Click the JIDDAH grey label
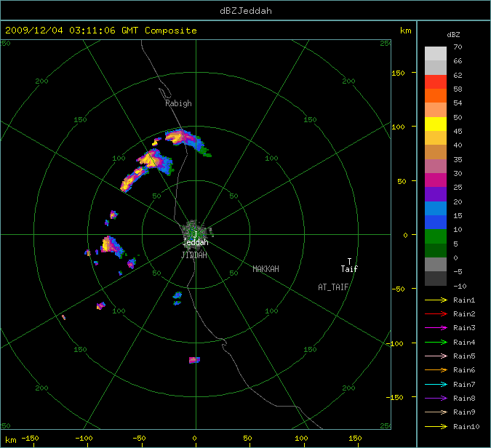This screenshot has width=491, height=448. pyautogui.click(x=194, y=255)
